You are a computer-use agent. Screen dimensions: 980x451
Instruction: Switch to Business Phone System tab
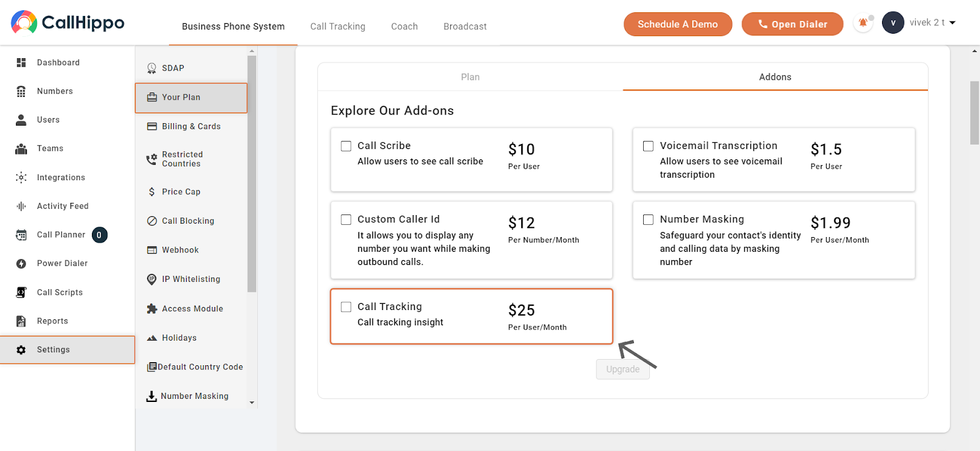[x=233, y=26]
